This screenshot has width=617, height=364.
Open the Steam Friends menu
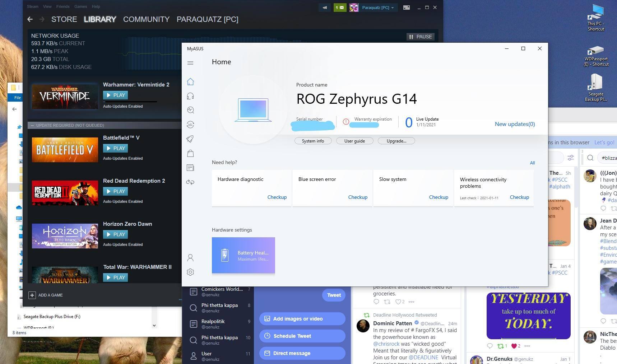pyautogui.click(x=63, y=6)
